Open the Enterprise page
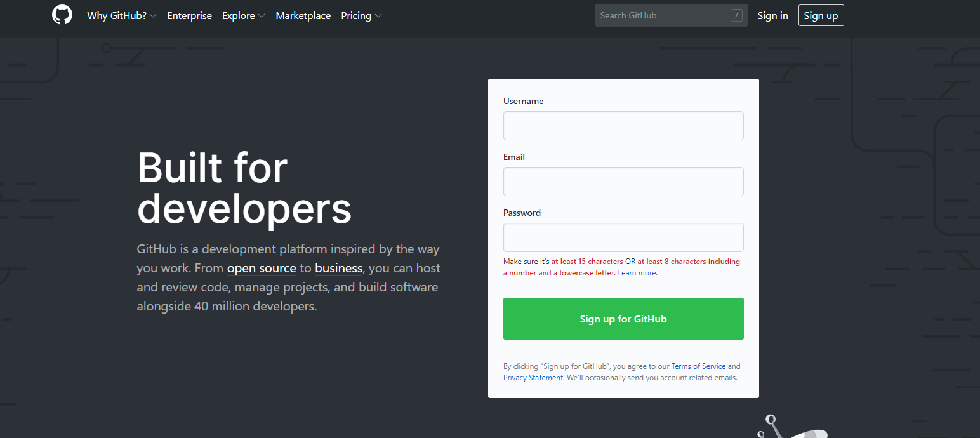Viewport: 980px width, 438px height. tap(189, 16)
